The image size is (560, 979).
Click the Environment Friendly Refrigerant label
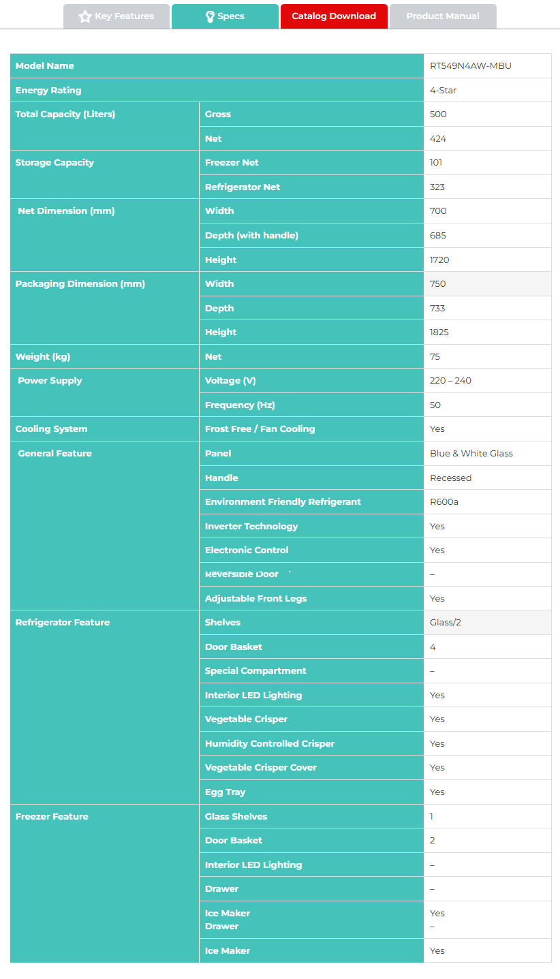click(283, 502)
